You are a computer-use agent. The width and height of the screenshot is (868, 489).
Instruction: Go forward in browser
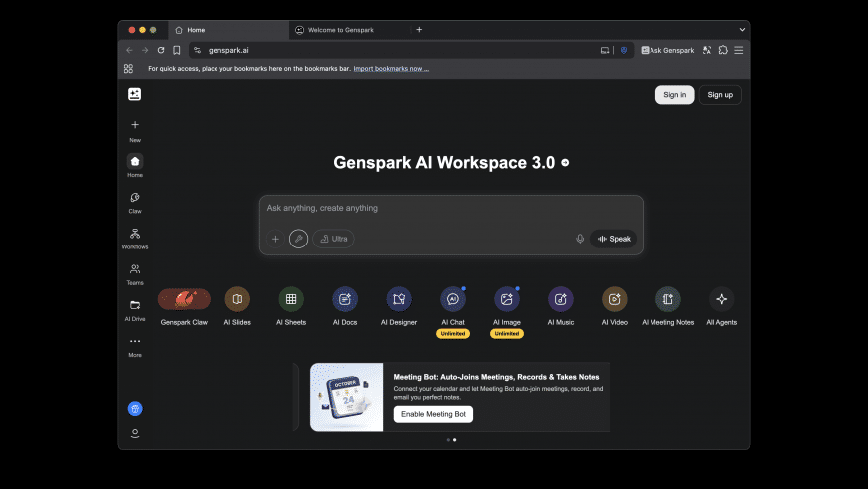click(145, 50)
